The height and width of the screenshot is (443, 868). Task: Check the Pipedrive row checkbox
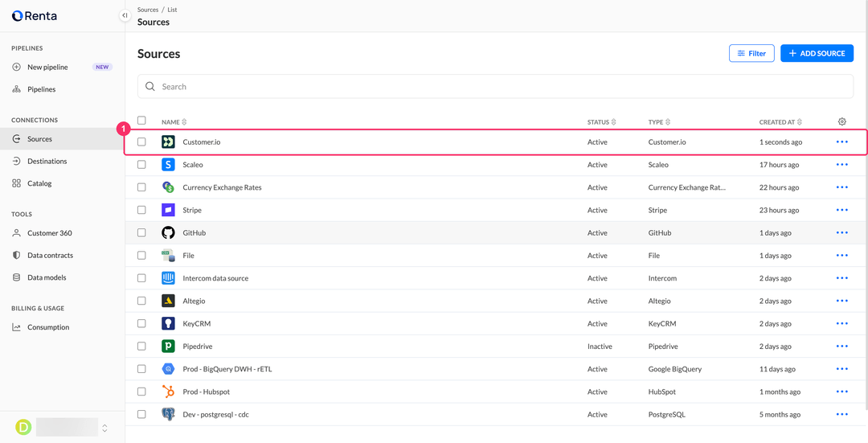[x=141, y=346]
